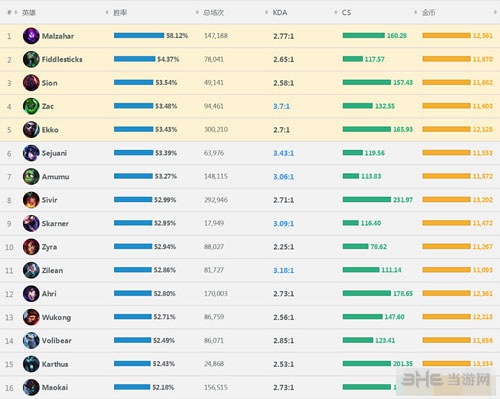Click Karthus' orange gold bar
Image resolution: width=500 pixels, height=399 pixels.
pos(447,363)
